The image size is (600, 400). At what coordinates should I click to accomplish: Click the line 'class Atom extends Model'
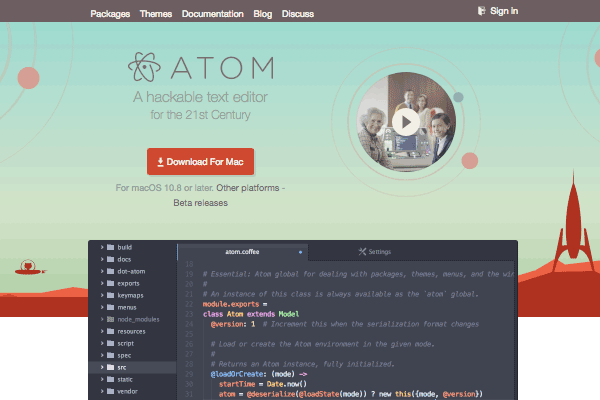coord(251,314)
